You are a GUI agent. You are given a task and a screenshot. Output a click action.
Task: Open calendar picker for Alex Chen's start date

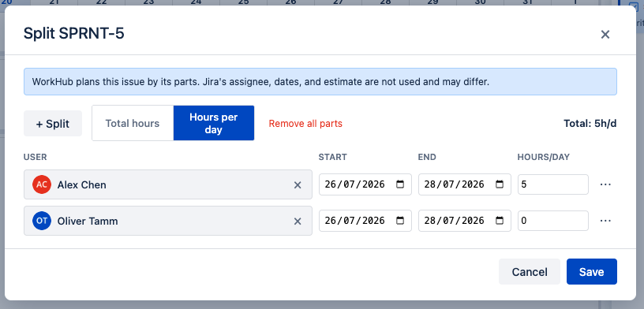(x=399, y=184)
